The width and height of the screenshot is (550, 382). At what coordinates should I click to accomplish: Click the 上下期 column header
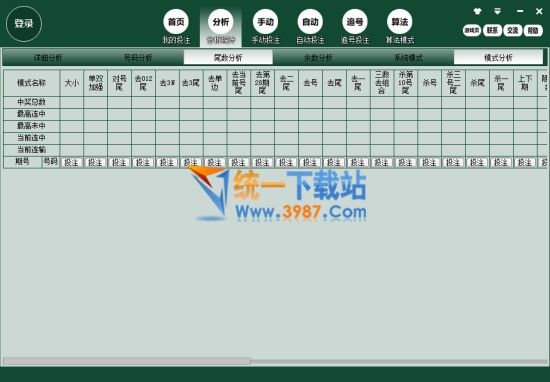[x=525, y=83]
